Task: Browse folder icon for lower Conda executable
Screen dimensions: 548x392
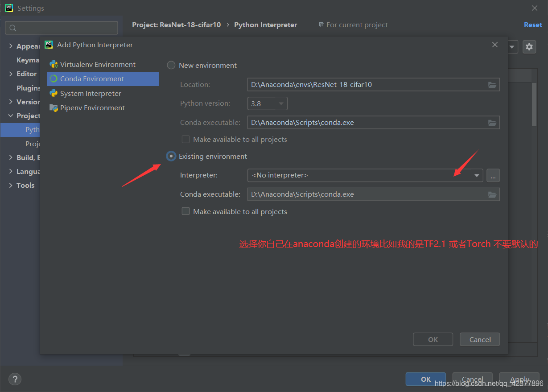Action: [x=492, y=194]
